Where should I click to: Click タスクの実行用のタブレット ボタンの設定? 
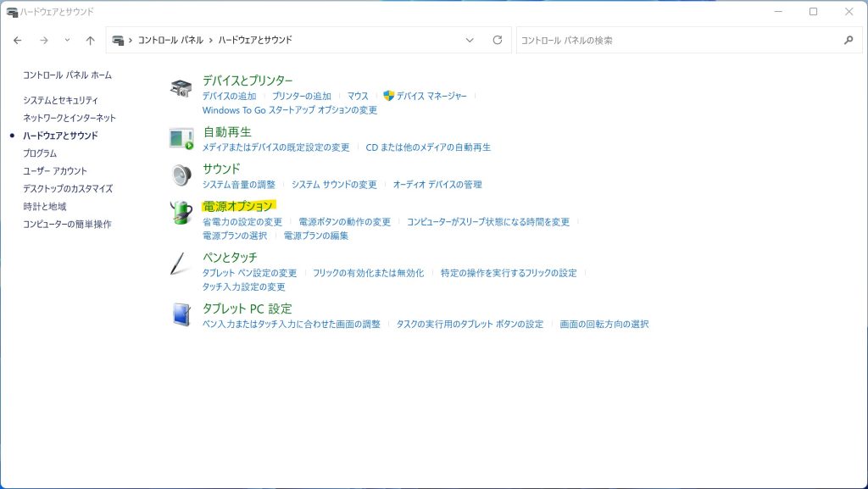pyautogui.click(x=470, y=324)
